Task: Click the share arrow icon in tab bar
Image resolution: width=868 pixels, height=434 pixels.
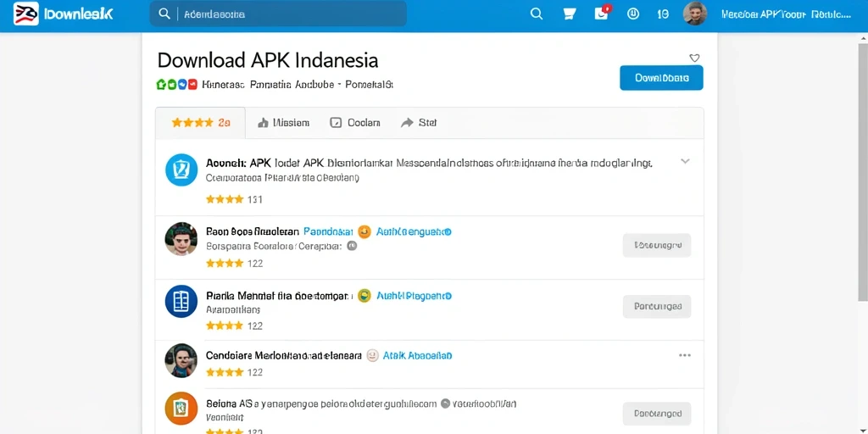Action: coord(407,123)
